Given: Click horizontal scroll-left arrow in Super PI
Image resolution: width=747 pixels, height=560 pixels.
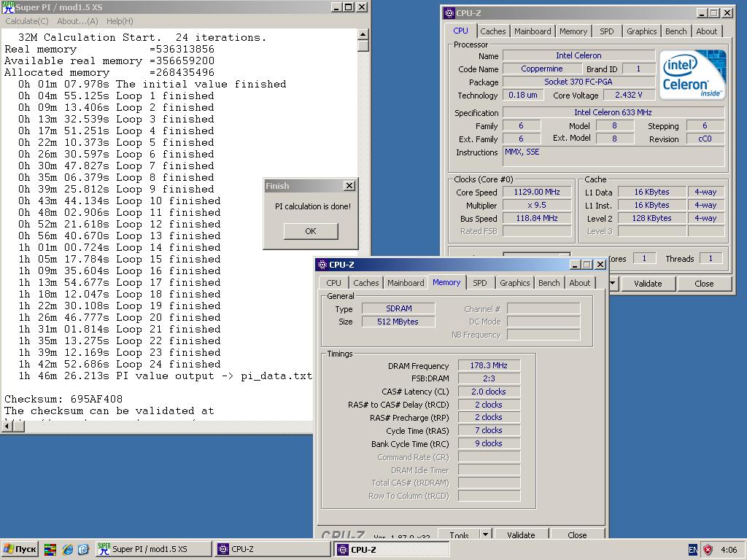Looking at the screenshot, I should [x=7, y=427].
